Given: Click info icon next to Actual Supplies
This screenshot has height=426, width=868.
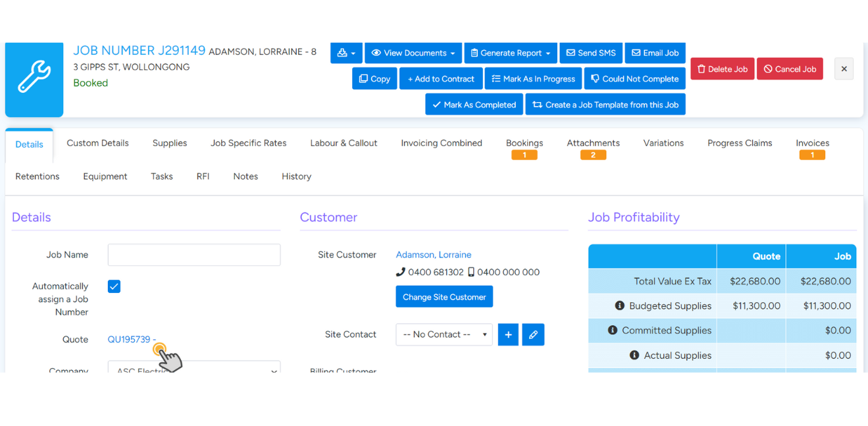Looking at the screenshot, I should [x=634, y=355].
